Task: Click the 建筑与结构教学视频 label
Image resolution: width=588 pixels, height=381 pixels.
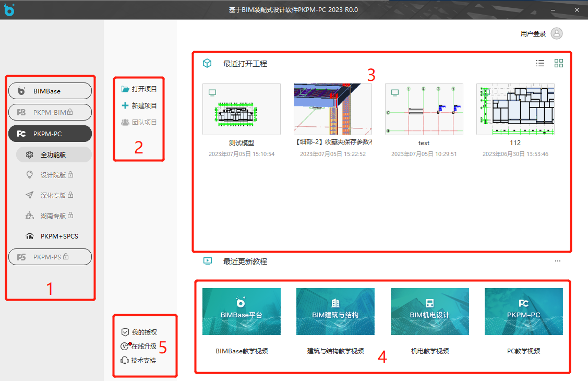Action: 335,351
